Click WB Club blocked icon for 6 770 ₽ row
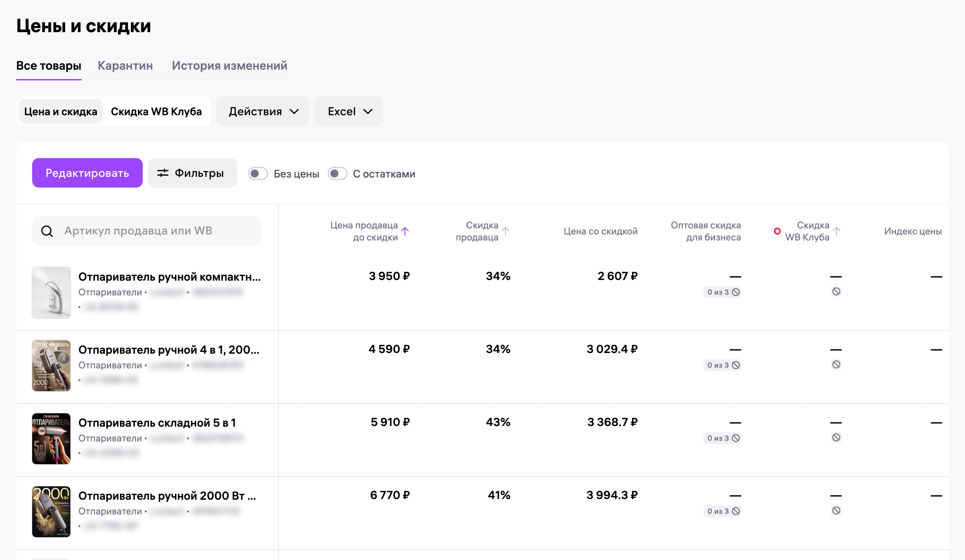 pos(836,510)
